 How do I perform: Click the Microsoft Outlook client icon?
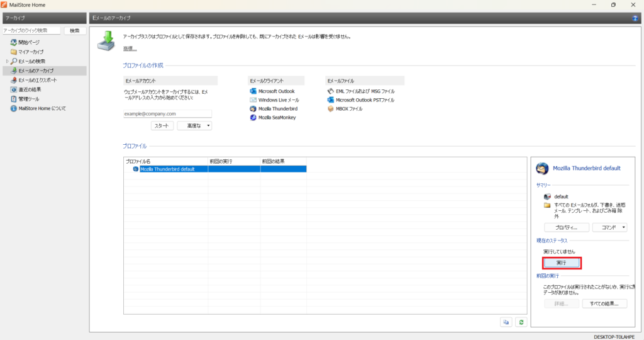pos(253,91)
